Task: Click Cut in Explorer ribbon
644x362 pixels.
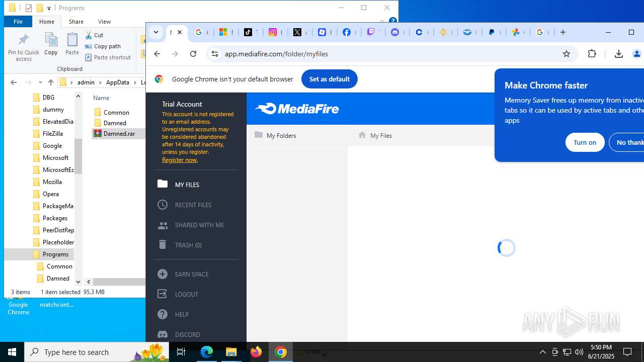Action: (94, 35)
